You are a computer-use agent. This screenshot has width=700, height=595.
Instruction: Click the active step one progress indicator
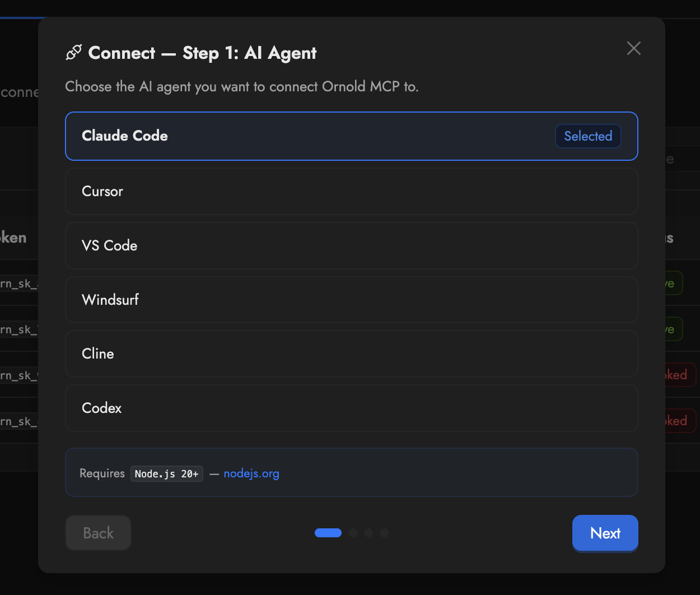click(x=328, y=533)
